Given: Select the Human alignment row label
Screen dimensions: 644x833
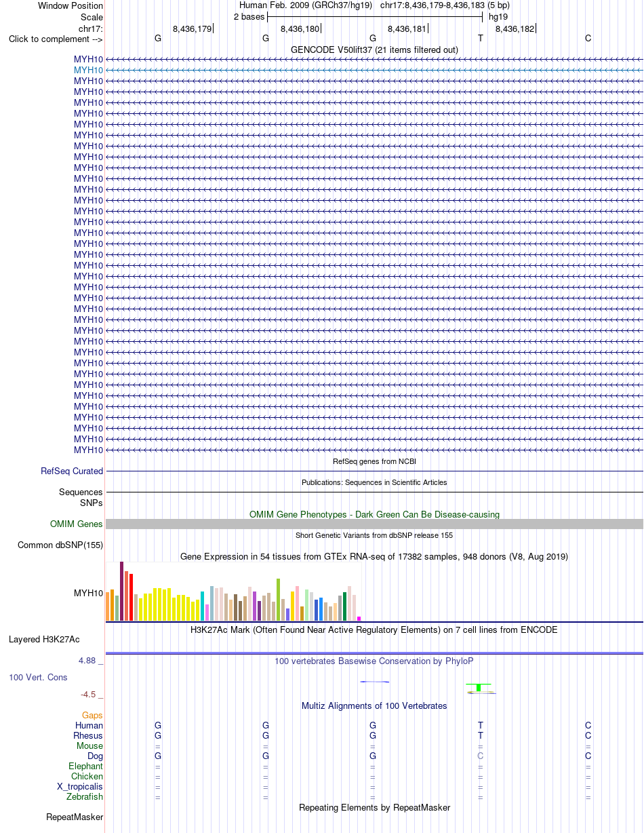Looking at the screenshot, I should click(x=89, y=725).
